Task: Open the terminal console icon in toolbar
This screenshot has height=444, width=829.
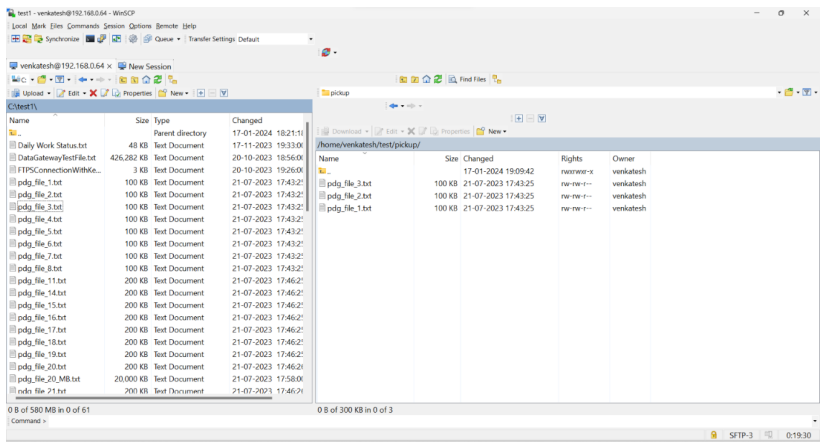Action: [90, 39]
